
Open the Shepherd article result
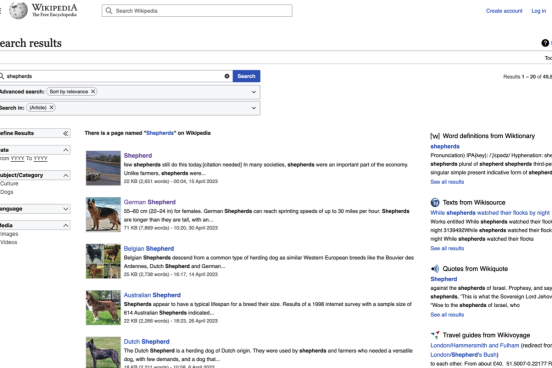(138, 156)
